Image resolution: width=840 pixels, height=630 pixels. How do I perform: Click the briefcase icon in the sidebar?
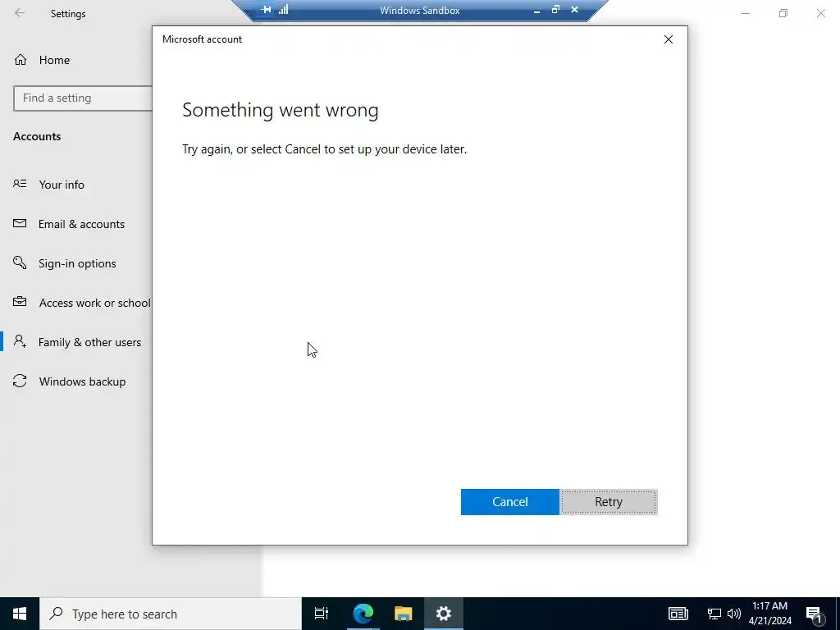coord(20,302)
